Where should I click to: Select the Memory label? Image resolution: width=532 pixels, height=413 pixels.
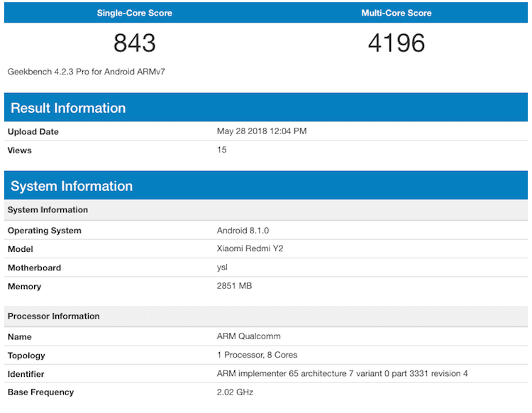[x=24, y=287]
